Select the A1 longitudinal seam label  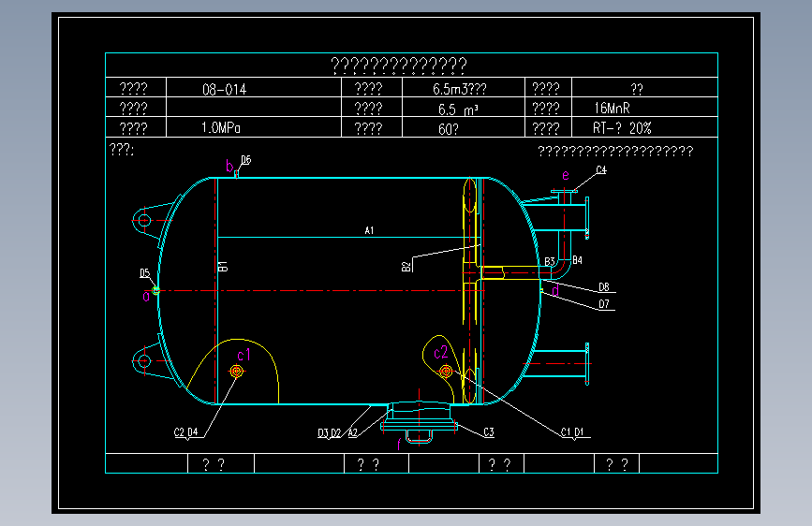(x=369, y=230)
